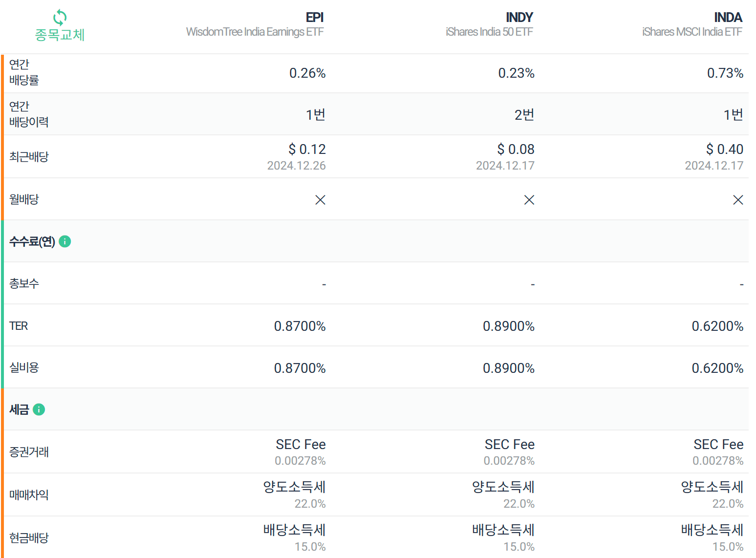The image size is (756, 558).
Task: Select the 현금배당 row label
Action: (29, 538)
